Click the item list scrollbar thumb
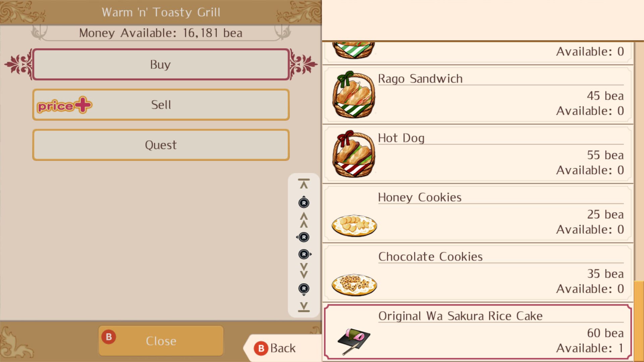This screenshot has height=362, width=644. click(639, 321)
